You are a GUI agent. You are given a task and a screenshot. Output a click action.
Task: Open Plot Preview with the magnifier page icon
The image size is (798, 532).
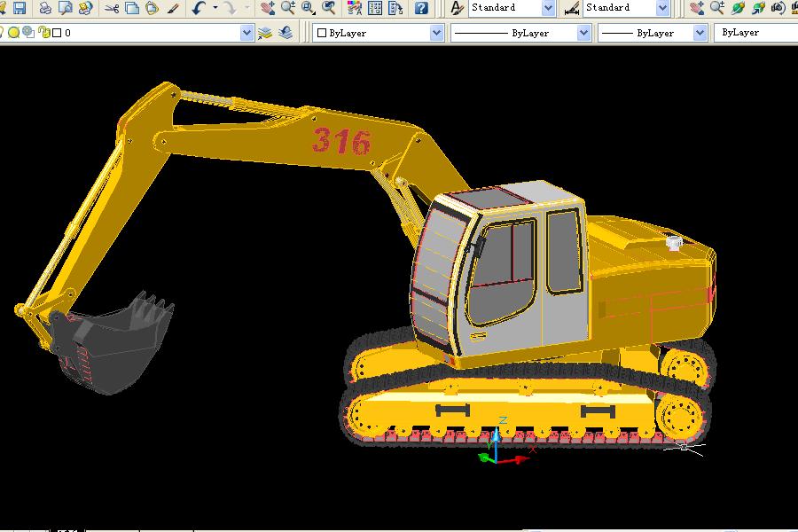pyautogui.click(x=66, y=8)
